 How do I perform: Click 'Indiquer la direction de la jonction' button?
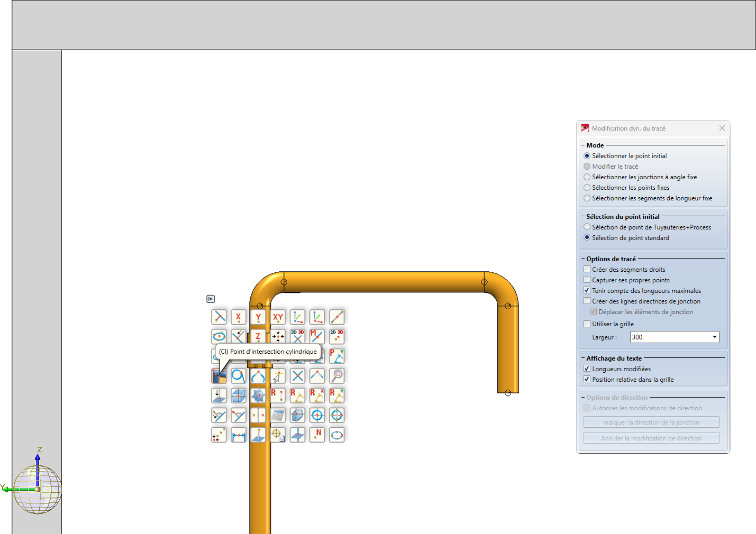coord(651,422)
